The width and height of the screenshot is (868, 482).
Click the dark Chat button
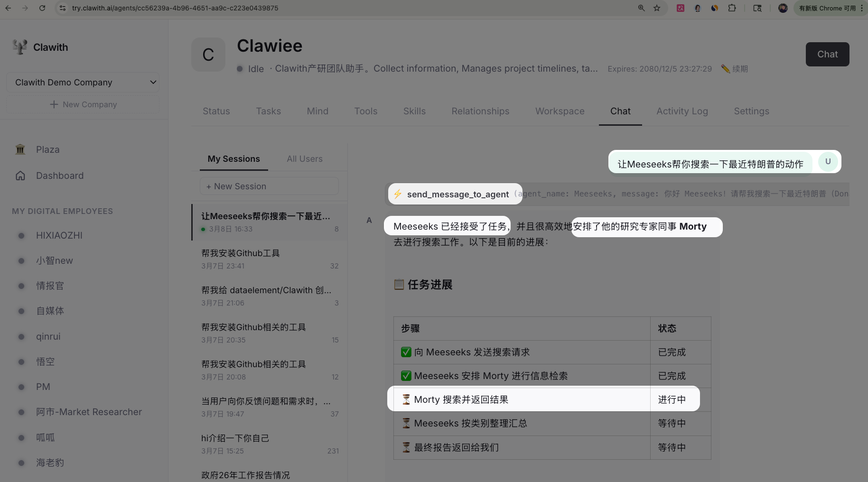(x=827, y=54)
